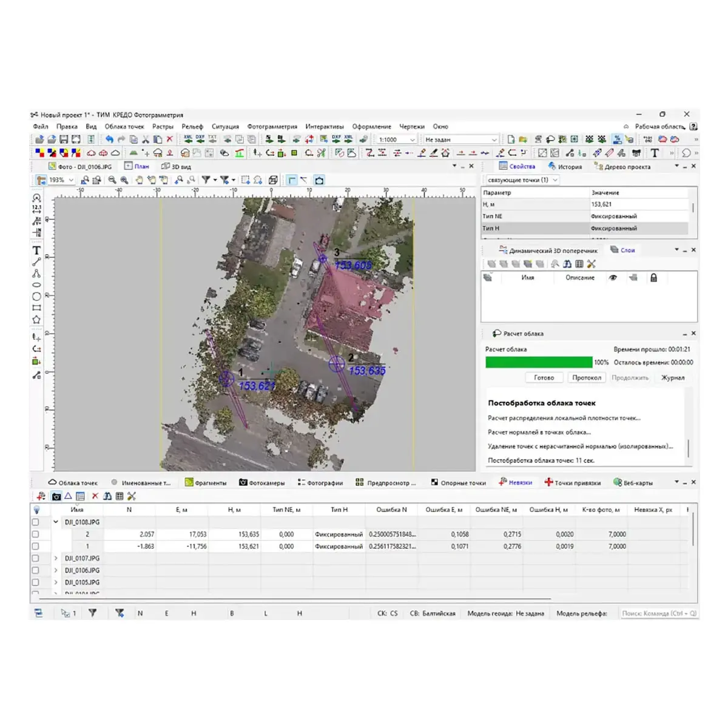
Task: Click binoculars search icon in Layers panel
Action: (567, 264)
